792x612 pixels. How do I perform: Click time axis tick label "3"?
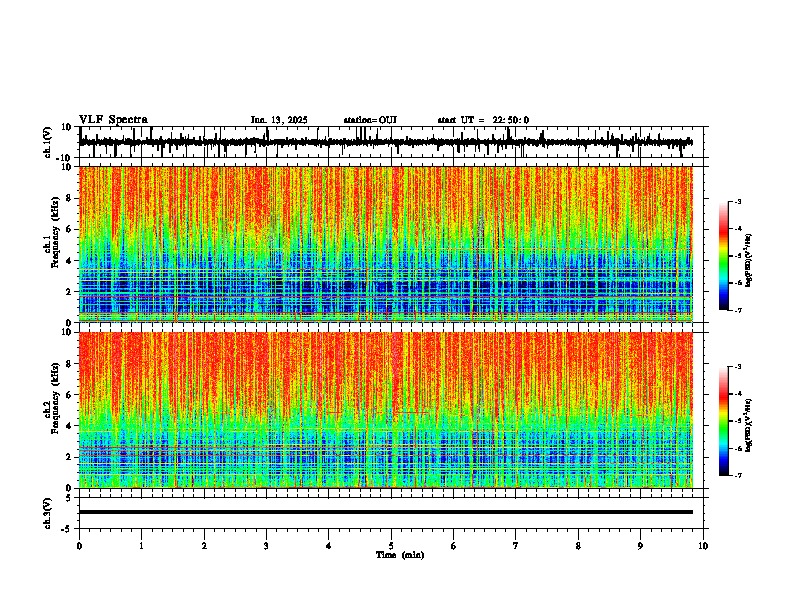pyautogui.click(x=266, y=546)
